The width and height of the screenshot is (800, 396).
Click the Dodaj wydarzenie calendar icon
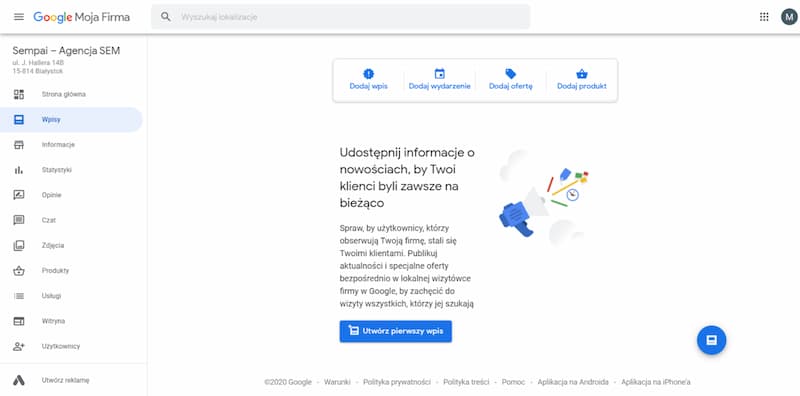(x=439, y=74)
